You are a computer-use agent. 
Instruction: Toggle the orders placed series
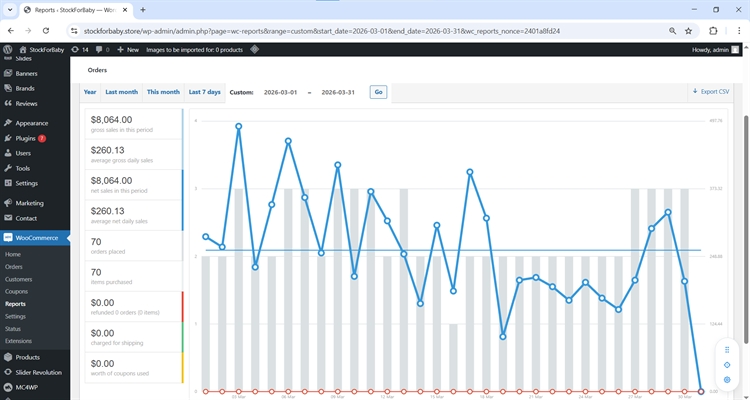point(134,246)
